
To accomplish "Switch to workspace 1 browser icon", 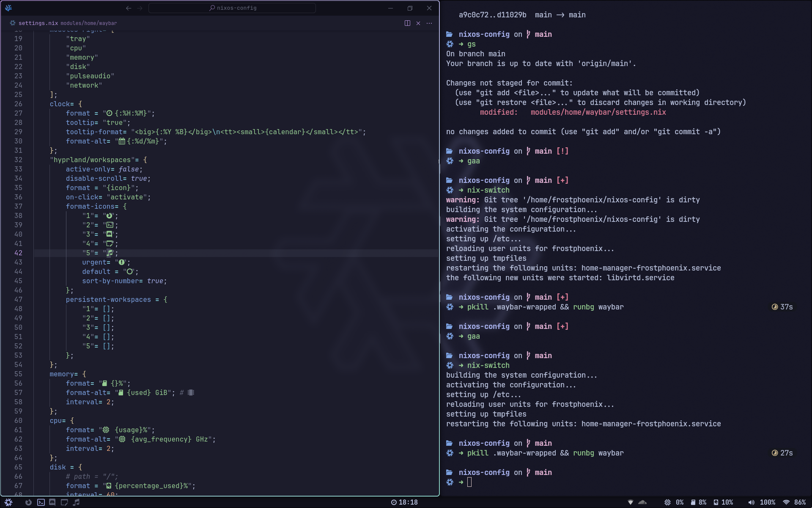I will [28, 502].
